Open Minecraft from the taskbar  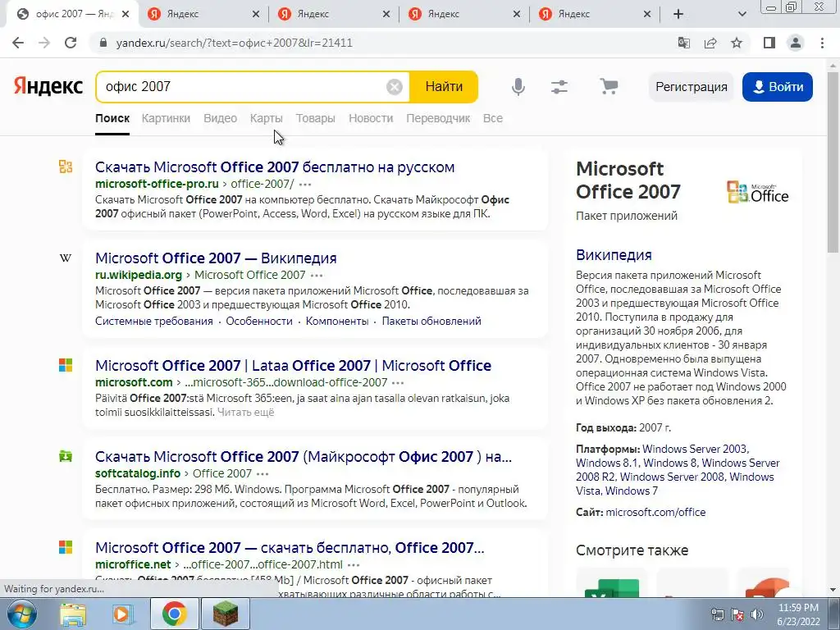click(226, 614)
